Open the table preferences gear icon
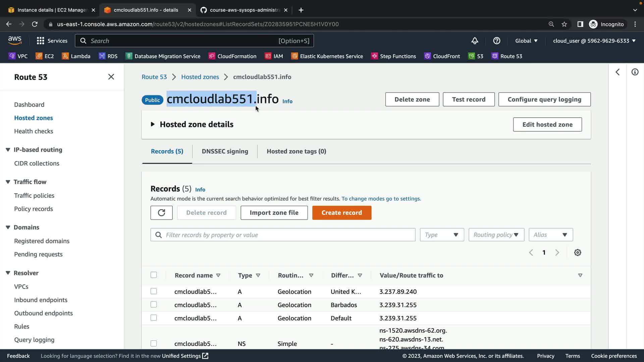The height and width of the screenshot is (362, 644). tap(577, 253)
